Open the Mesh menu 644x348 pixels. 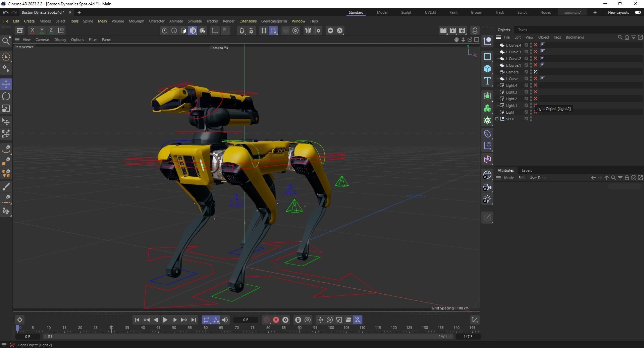[102, 21]
